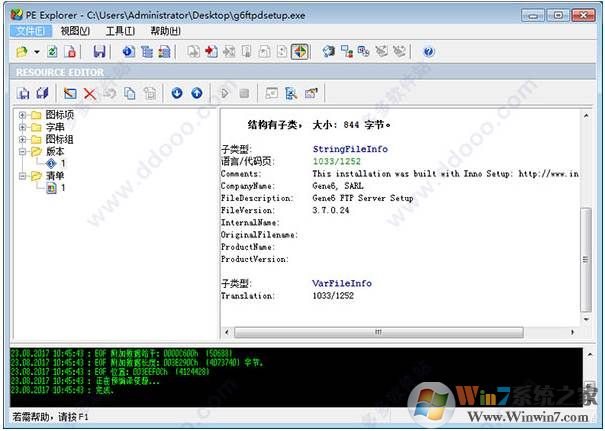Click the log line containing EOF 位置
This screenshot has width=605, height=431.
coord(110,372)
